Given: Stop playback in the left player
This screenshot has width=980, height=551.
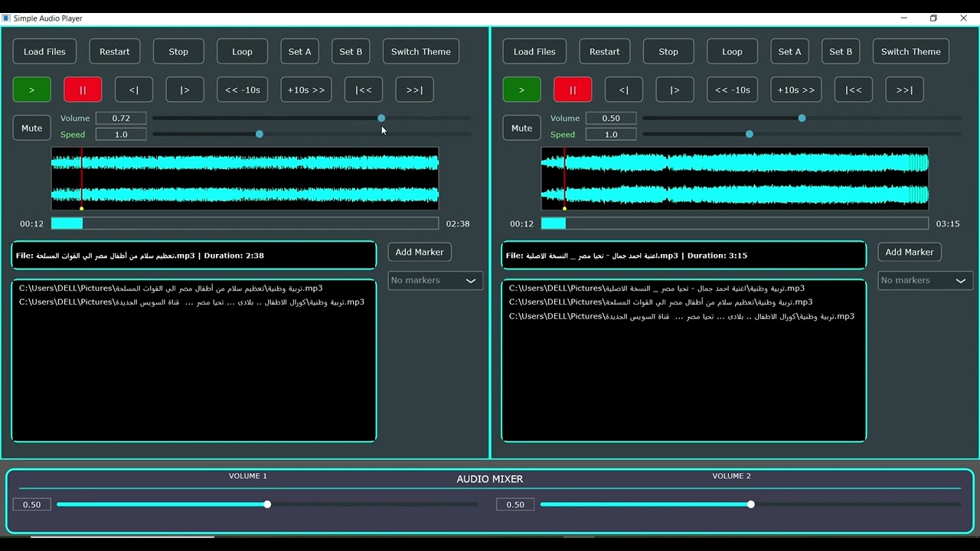Looking at the screenshot, I should pos(178,51).
